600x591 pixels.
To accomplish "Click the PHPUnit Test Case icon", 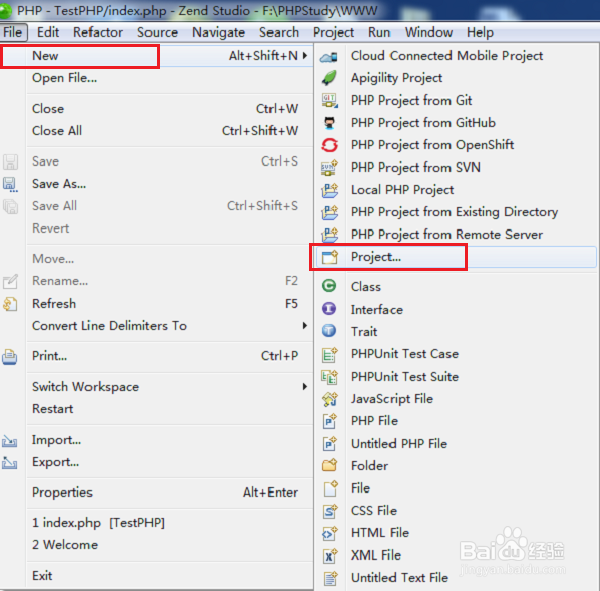I will click(x=329, y=354).
